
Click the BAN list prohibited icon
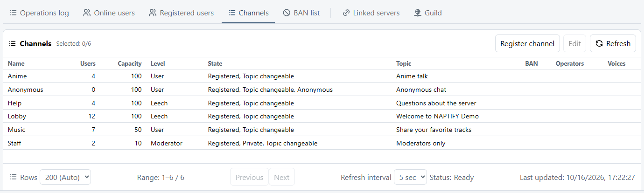[287, 13]
